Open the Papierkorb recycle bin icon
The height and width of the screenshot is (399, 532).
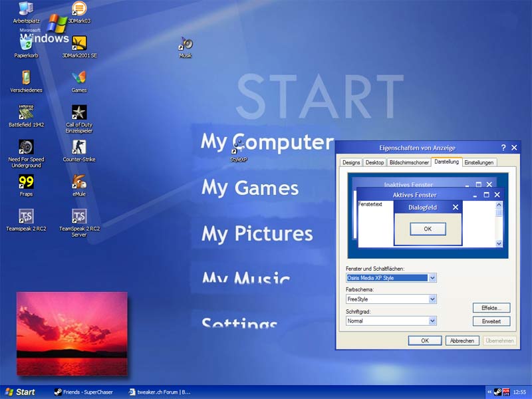pos(26,45)
